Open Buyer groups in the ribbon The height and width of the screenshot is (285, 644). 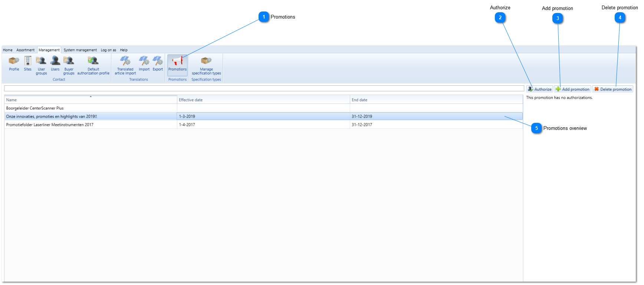(69, 65)
